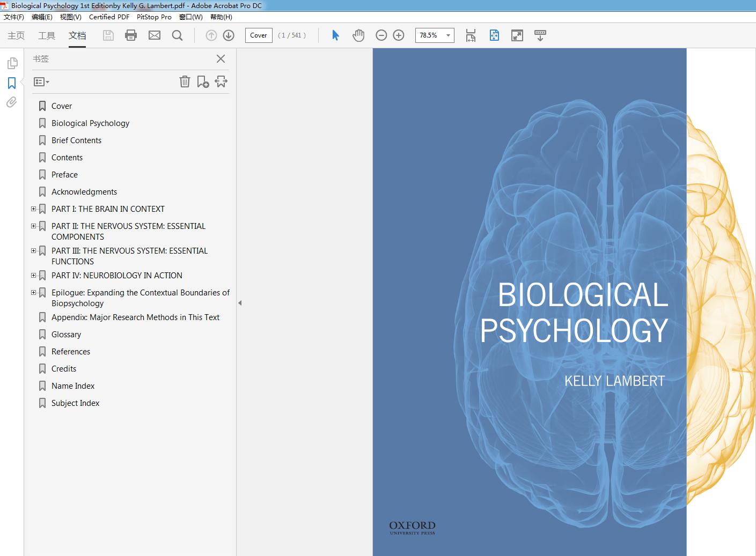Open the Attachments paperclip panel
Screen dimensions: 756x556
click(x=12, y=102)
